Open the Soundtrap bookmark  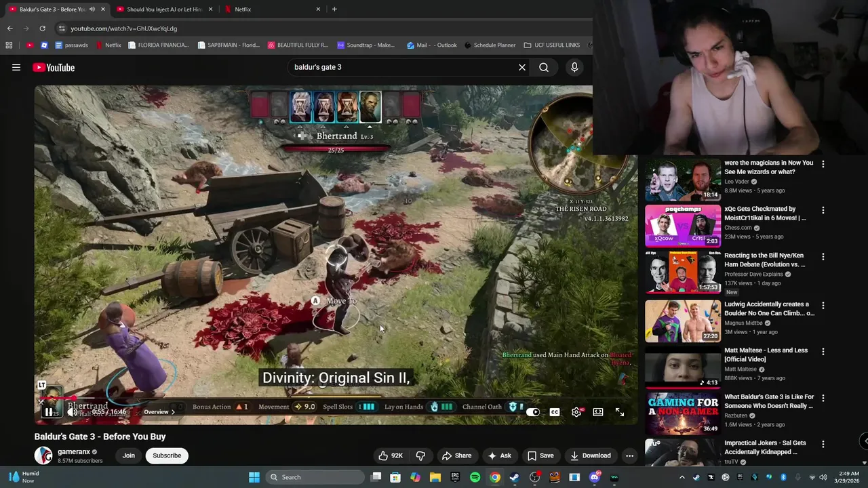366,45
